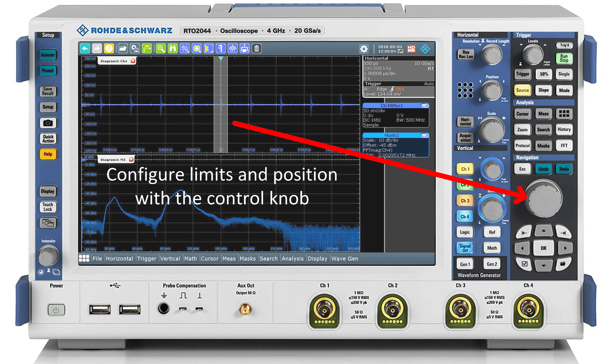This screenshot has height=364, width=610.
Task: Click the Trigger information box on screen
Action: coord(399,89)
